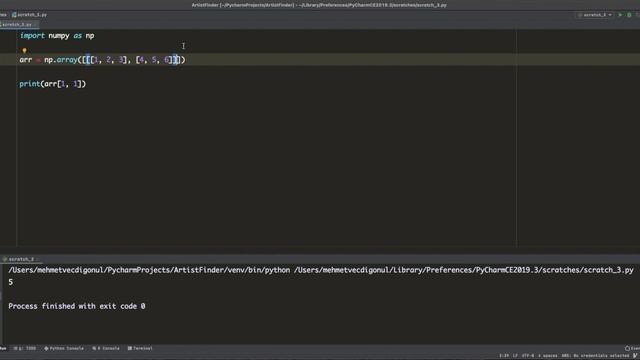Click the LF line separator status entry
The height and width of the screenshot is (360, 640).
click(x=515, y=356)
